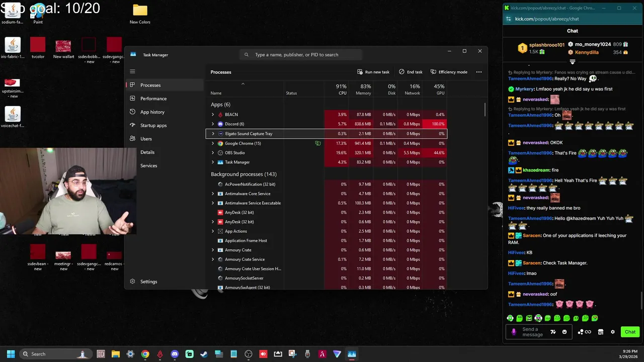Click Efficiency mode button

point(449,72)
